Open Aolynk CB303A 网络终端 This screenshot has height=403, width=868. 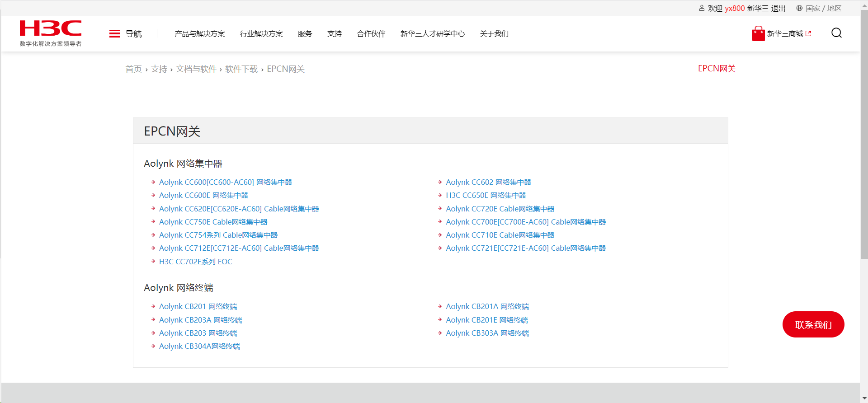tap(487, 333)
